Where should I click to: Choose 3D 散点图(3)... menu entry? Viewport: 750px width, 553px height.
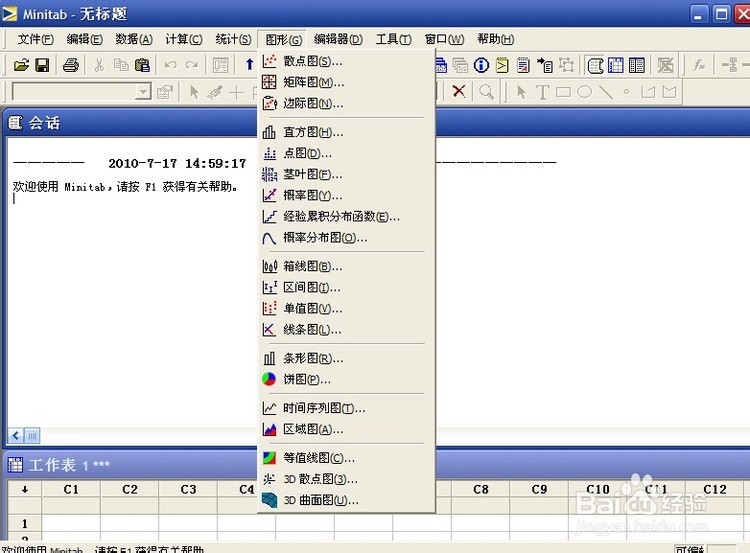point(346,479)
